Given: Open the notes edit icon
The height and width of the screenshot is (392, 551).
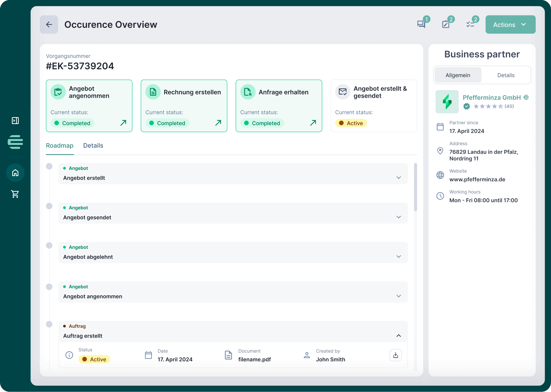Looking at the screenshot, I should [445, 24].
